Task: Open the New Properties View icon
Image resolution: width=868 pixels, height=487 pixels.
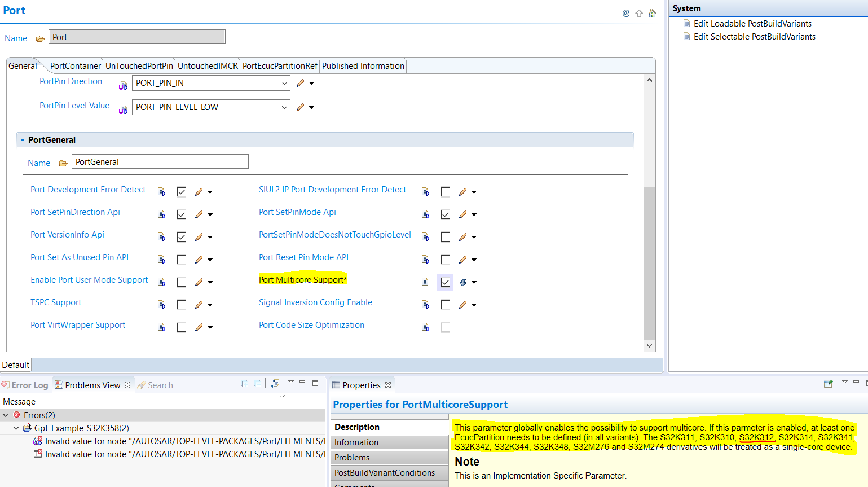Action: pos(829,383)
